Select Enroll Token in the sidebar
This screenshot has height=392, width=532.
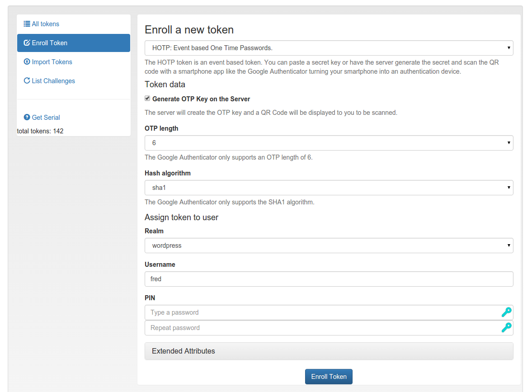click(74, 43)
